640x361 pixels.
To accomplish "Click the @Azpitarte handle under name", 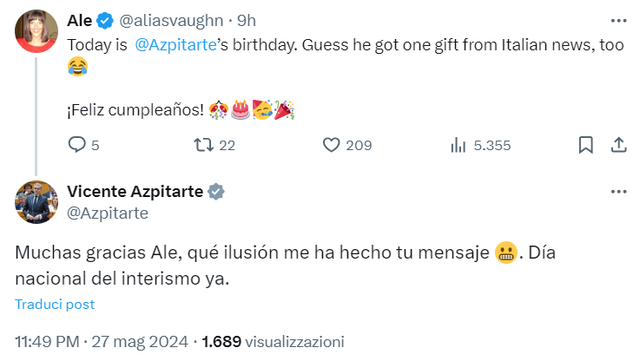I will 108,213.
